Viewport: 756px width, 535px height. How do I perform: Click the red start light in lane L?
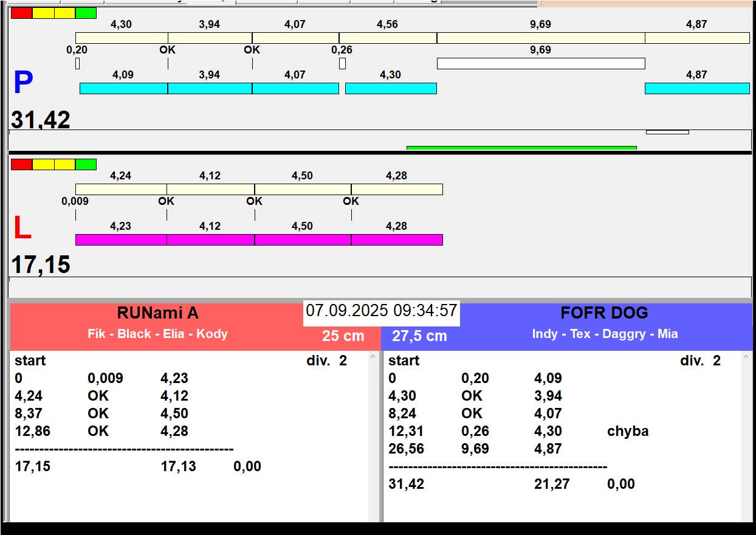[x=21, y=164]
